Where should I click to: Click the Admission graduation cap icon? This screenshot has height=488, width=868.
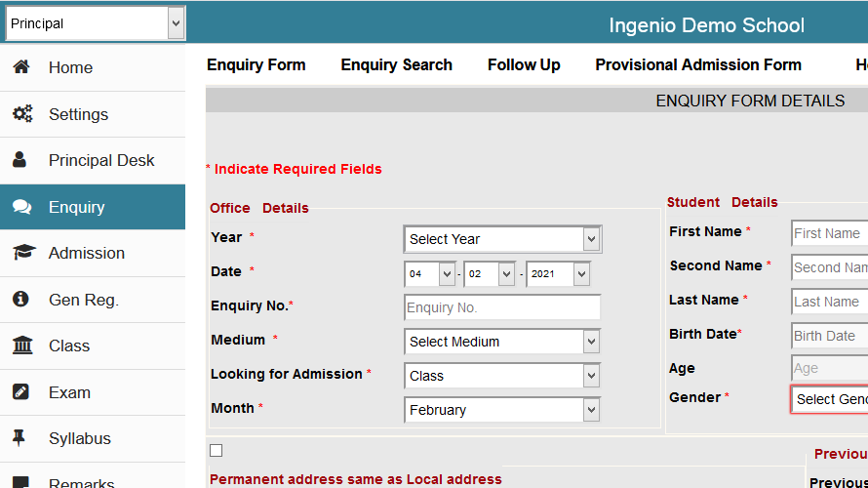pos(21,253)
